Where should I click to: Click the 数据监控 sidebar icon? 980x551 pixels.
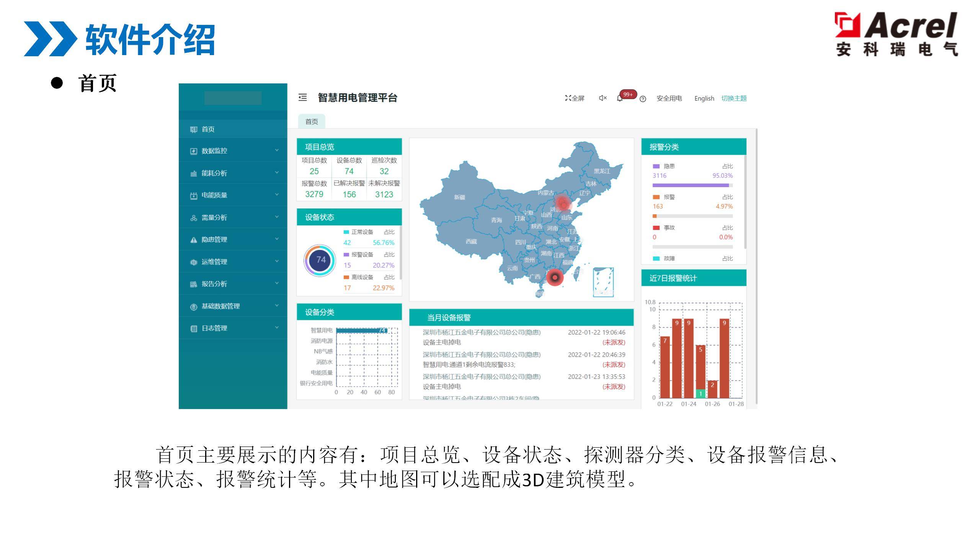pos(194,151)
